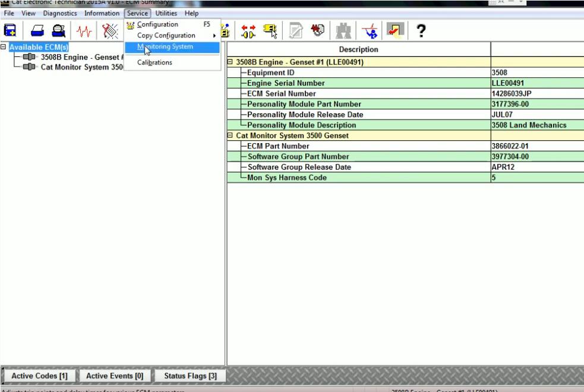Click value 14286039JP cell

[538, 93]
